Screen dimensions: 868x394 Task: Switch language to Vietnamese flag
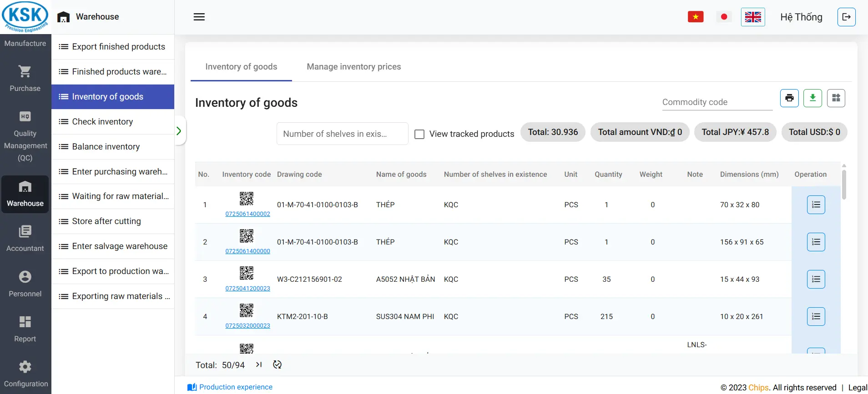(695, 17)
